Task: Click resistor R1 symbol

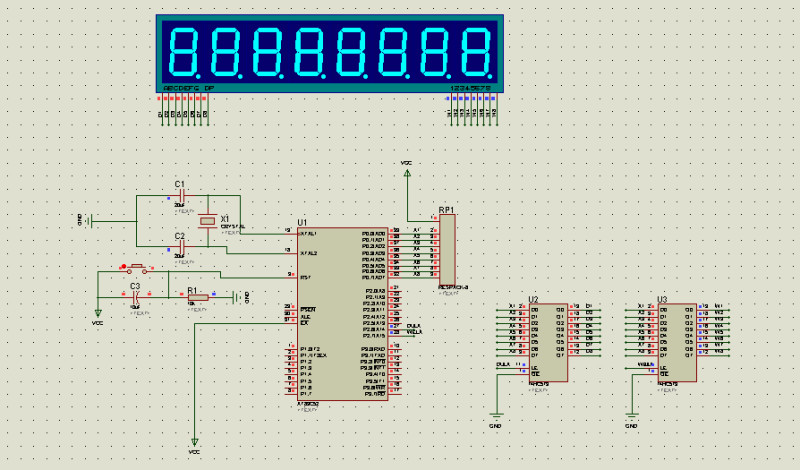Action: 200,297
